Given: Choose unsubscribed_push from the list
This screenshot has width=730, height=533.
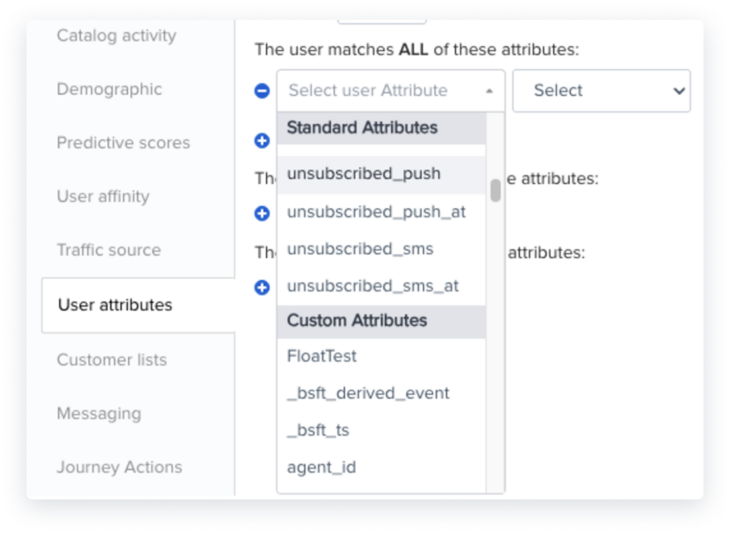Looking at the screenshot, I should tap(381, 174).
